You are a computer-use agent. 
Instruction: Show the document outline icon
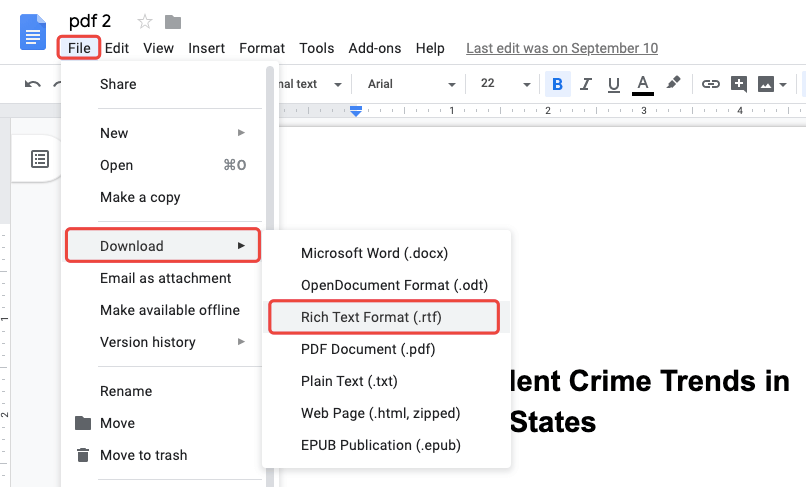pos(40,159)
